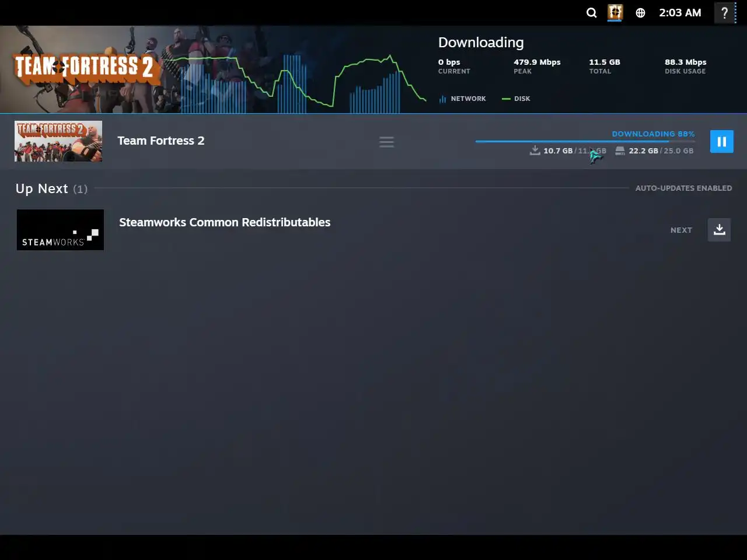Click the Downloading heading

(x=481, y=43)
